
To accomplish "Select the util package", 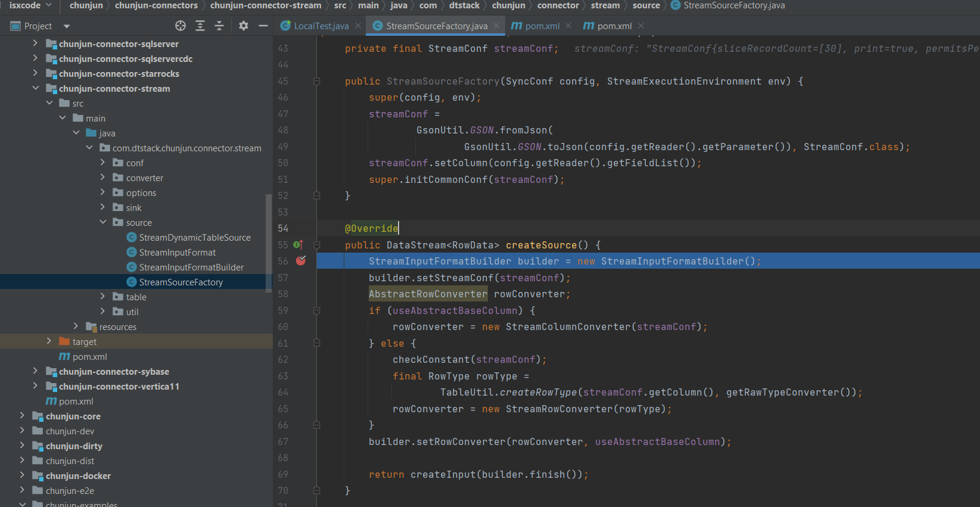I will (132, 312).
